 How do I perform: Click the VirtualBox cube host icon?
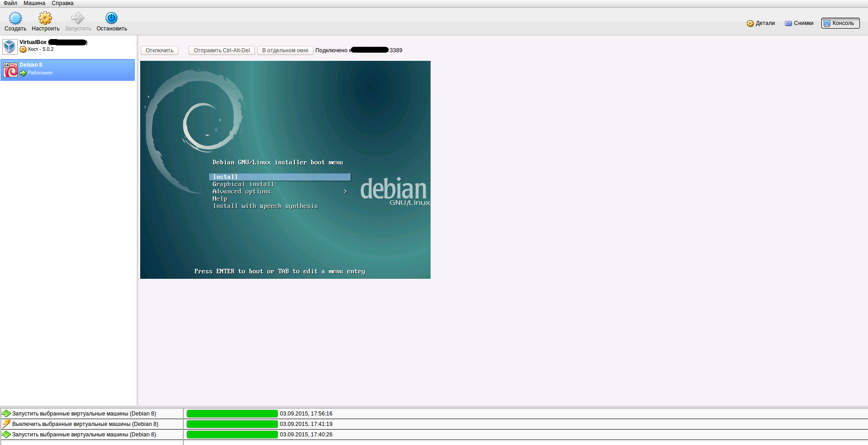point(10,46)
